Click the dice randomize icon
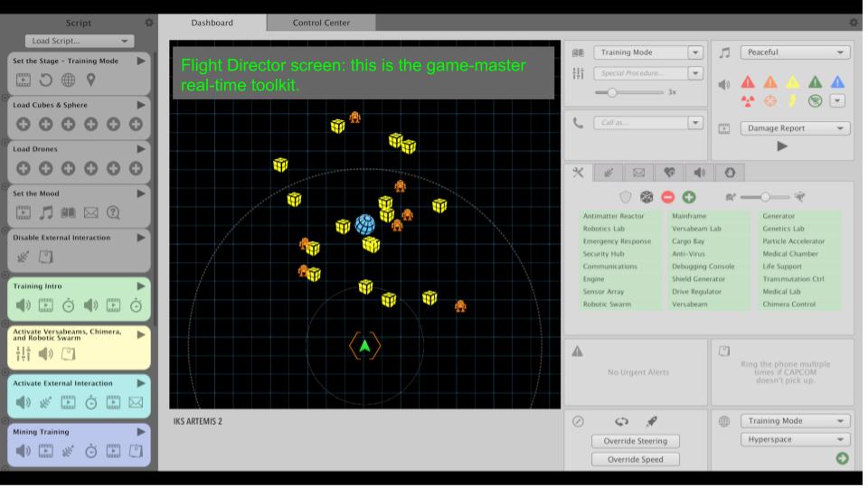The width and height of the screenshot is (868, 488). tap(646, 198)
